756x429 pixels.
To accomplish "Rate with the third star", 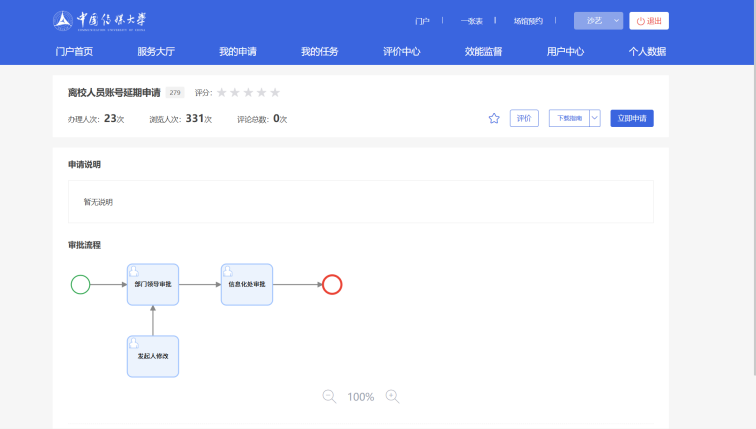I will click(248, 93).
